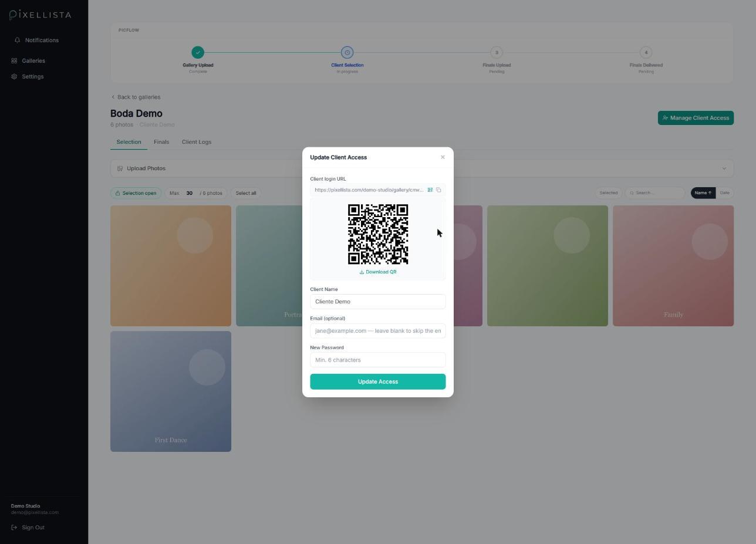Click the QR code icon beside login URL

(430, 190)
